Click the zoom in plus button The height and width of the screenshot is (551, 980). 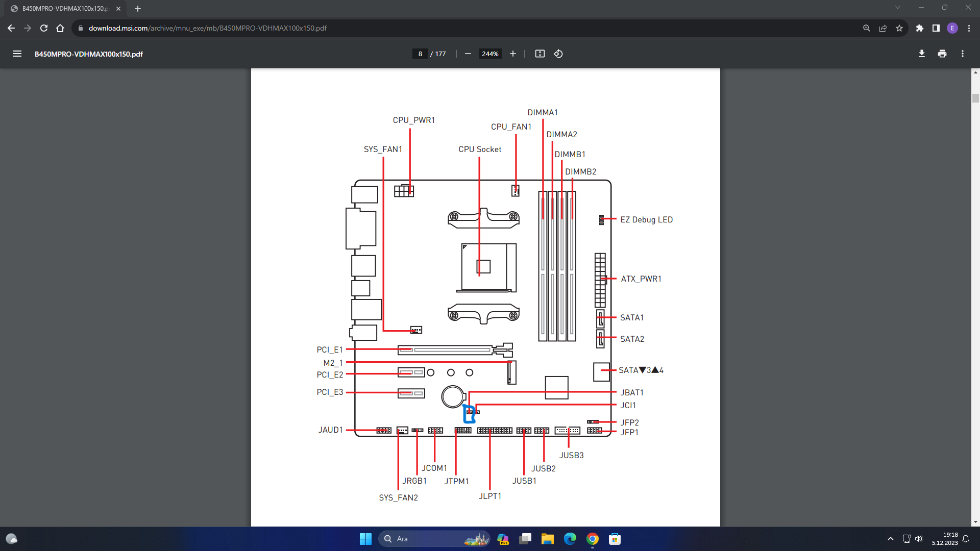pyautogui.click(x=513, y=54)
